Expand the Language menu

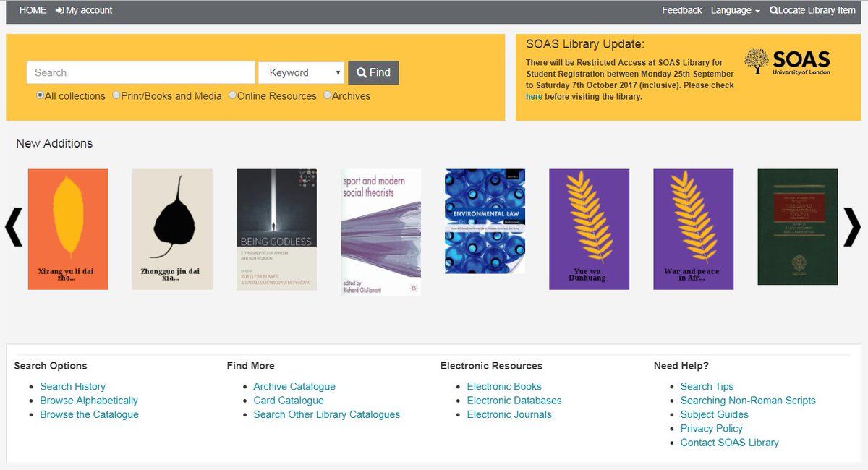coord(735,10)
